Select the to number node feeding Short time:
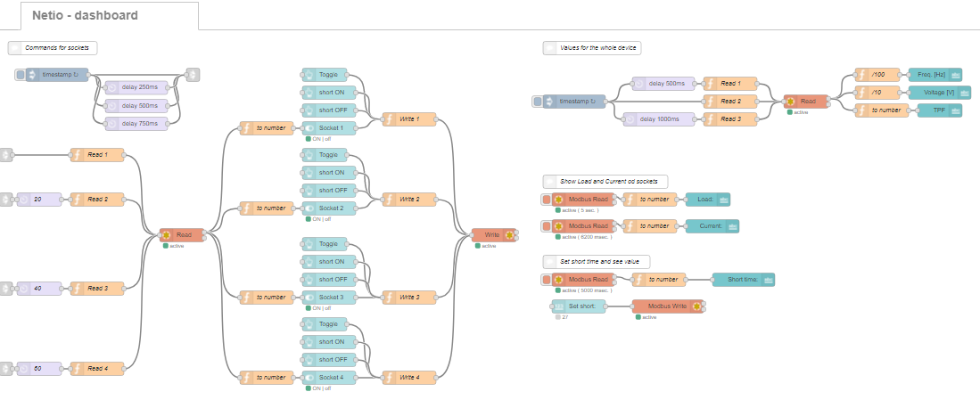The image size is (980, 400). point(659,280)
